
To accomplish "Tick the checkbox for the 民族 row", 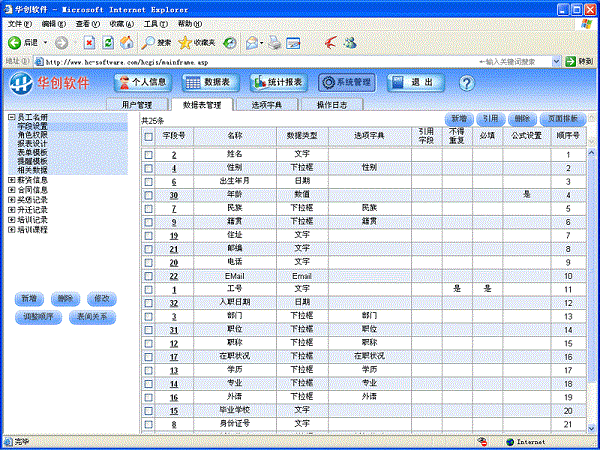I will coord(148,208).
